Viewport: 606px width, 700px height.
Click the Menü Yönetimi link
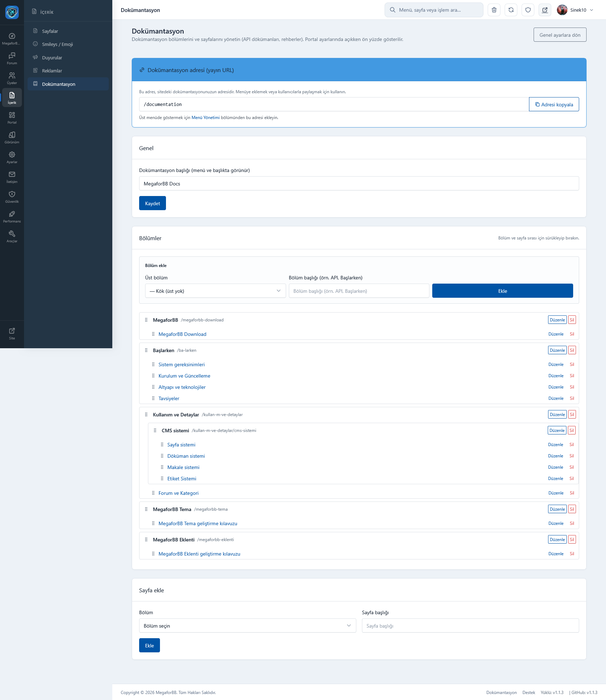point(206,118)
